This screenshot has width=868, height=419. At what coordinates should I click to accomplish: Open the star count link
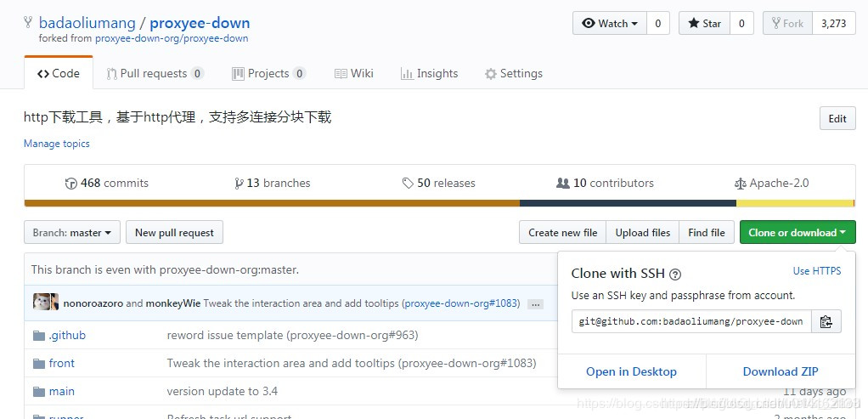click(x=741, y=23)
